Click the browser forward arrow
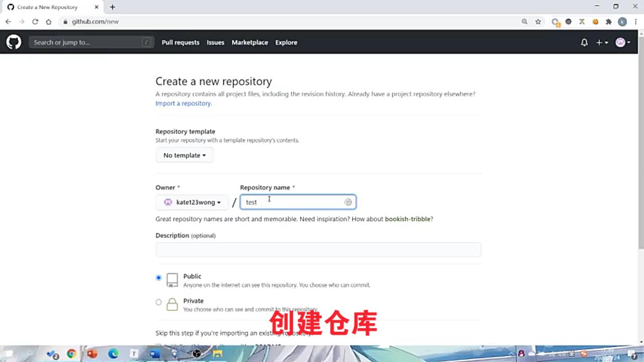 click(22, 22)
